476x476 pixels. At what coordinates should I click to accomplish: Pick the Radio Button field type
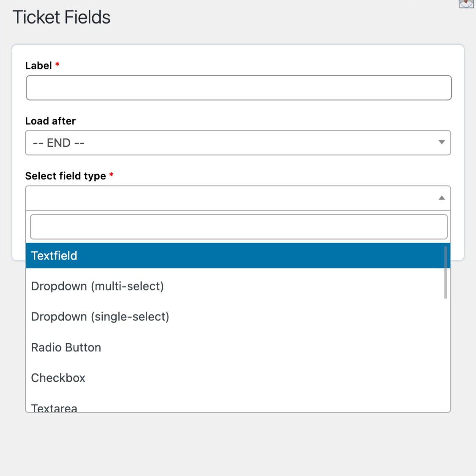point(66,347)
